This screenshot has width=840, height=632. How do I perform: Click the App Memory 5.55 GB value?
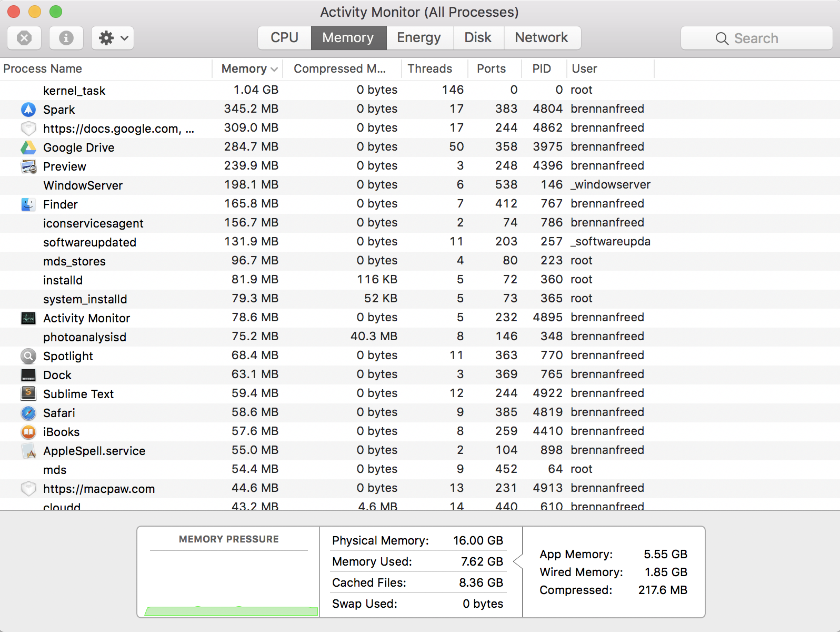[666, 554]
